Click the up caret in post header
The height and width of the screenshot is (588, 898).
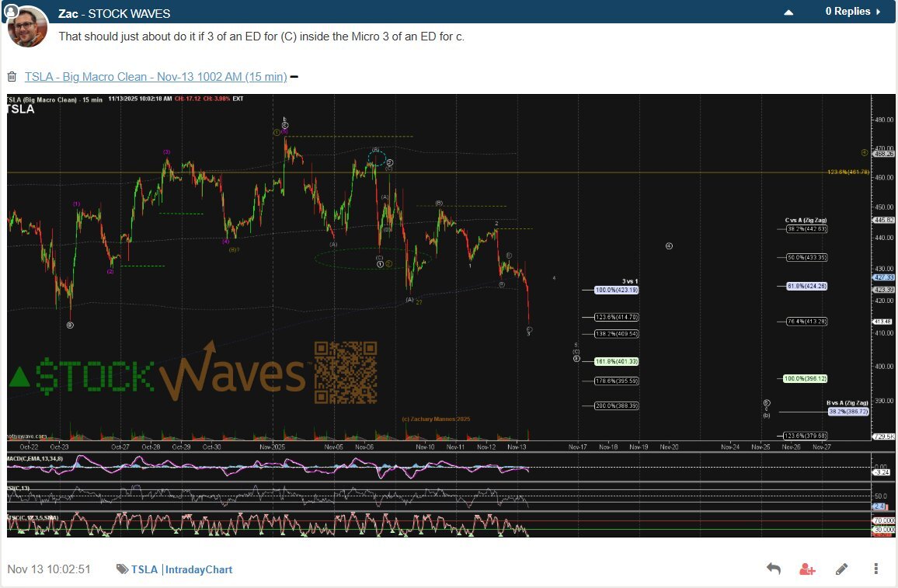788,12
